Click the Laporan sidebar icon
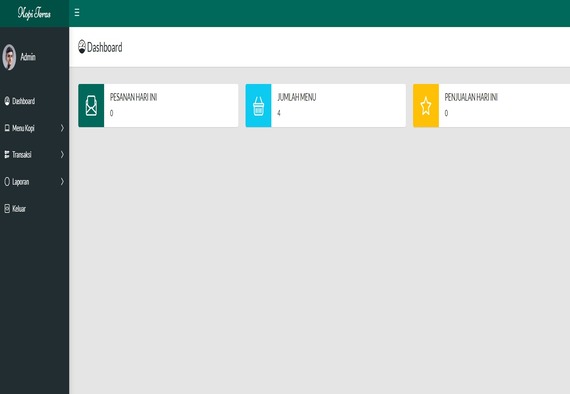Viewport: 570px width, 394px height. coord(7,181)
